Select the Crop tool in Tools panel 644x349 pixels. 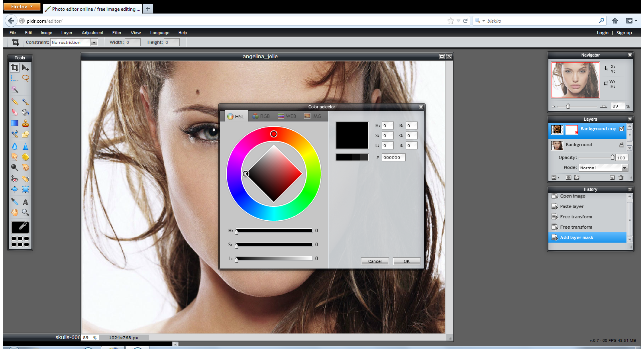(15, 68)
